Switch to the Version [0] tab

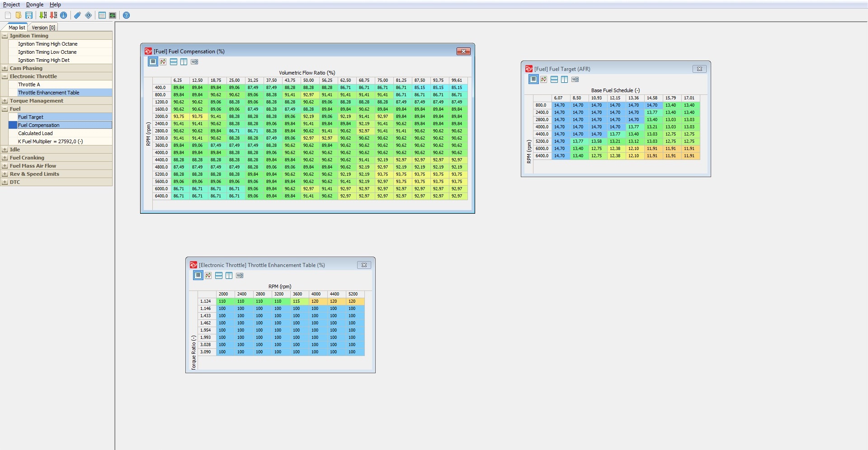pos(43,27)
